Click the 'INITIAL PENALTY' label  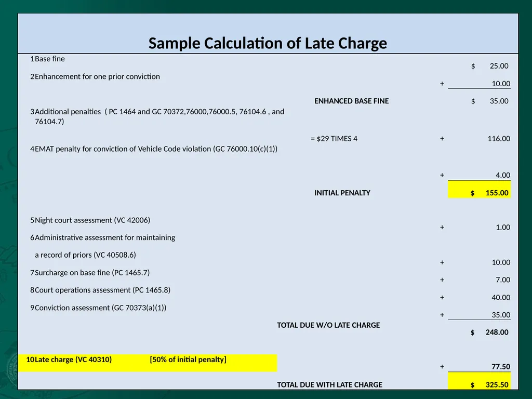pyautogui.click(x=342, y=193)
